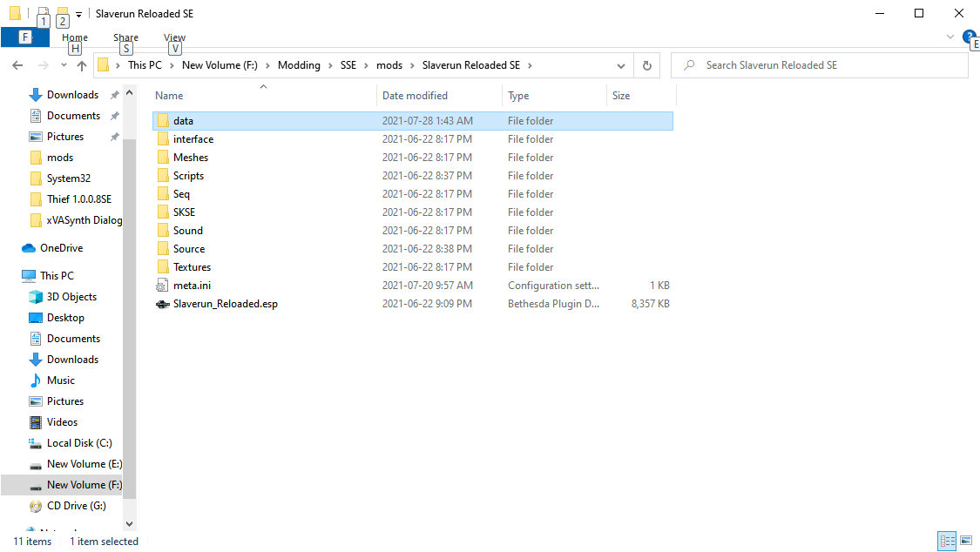Select the Scripts folder icon
This screenshot has width=980, height=552.
(x=163, y=176)
